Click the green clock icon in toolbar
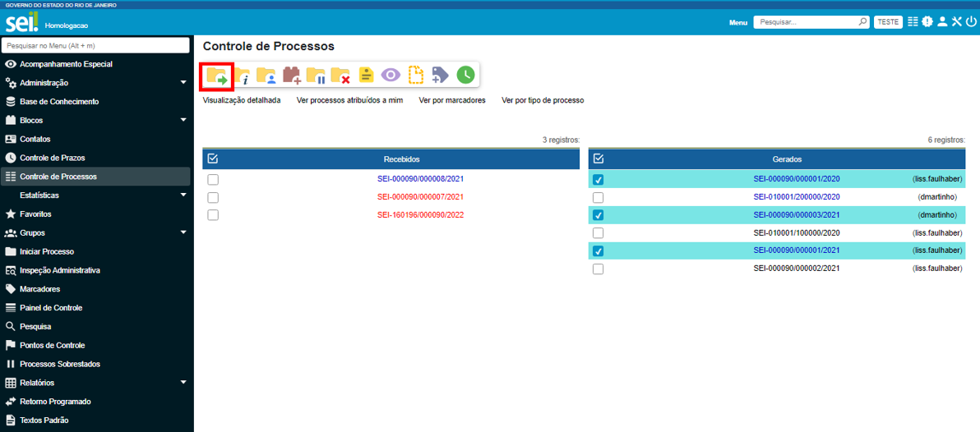 [465, 76]
